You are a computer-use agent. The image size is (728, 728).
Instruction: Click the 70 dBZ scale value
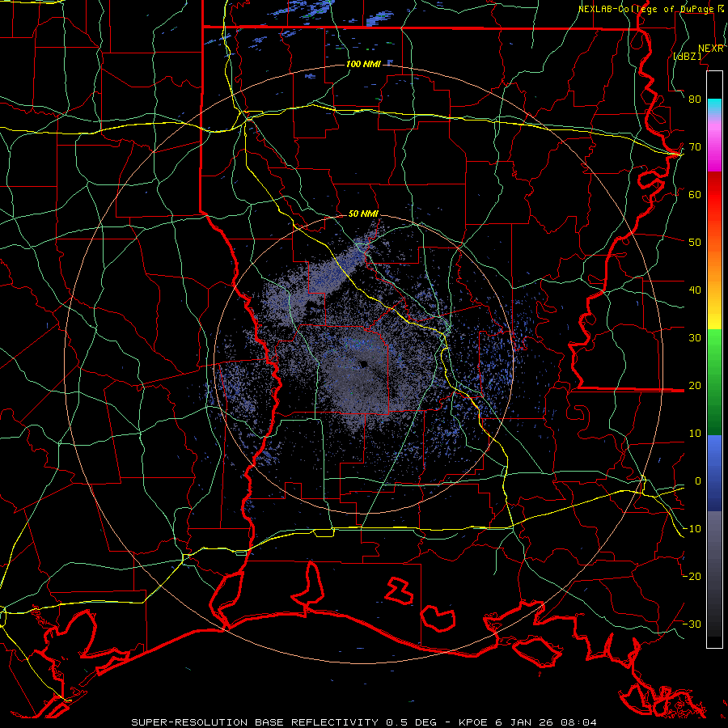point(695,146)
